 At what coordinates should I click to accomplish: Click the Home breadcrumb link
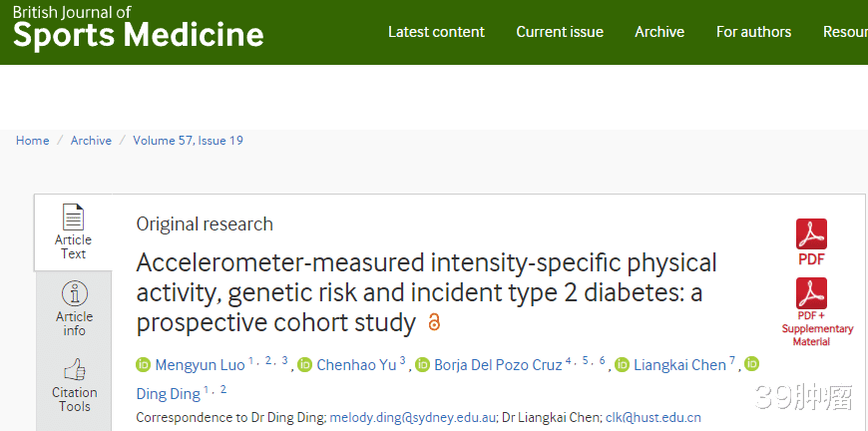(x=32, y=141)
